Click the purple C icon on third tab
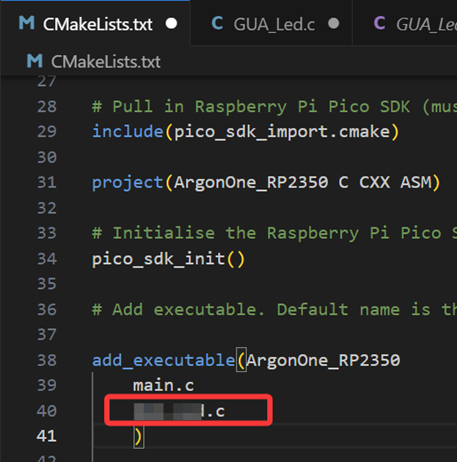This screenshot has width=457, height=462. pyautogui.click(x=379, y=23)
